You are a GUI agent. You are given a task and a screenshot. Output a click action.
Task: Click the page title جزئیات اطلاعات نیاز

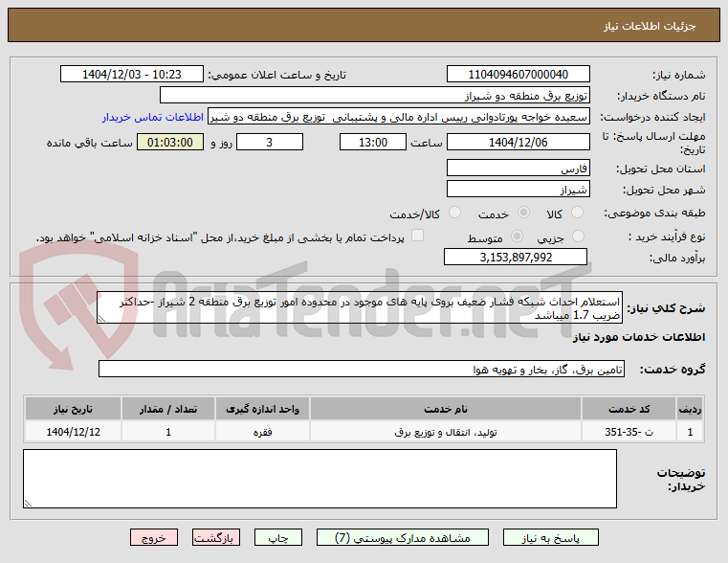[650, 26]
